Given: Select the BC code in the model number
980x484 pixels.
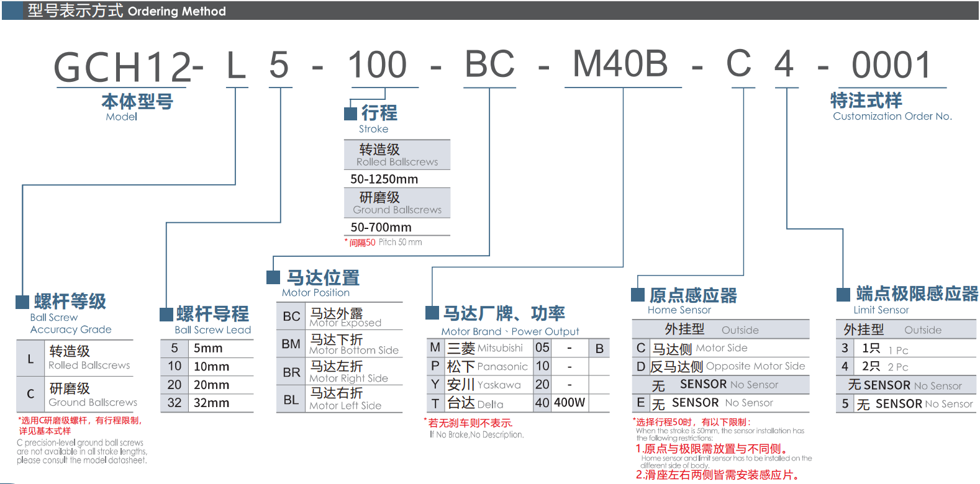Looking at the screenshot, I should pos(490,65).
